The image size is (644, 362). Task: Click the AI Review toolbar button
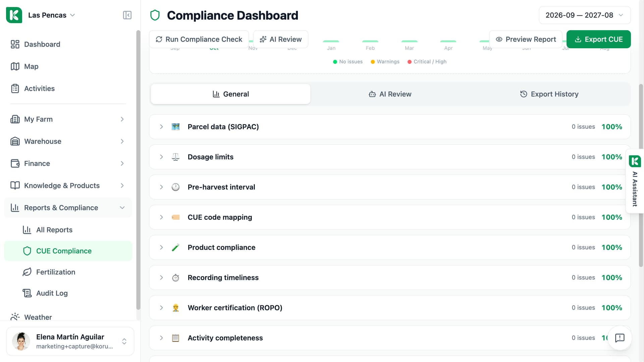(281, 39)
